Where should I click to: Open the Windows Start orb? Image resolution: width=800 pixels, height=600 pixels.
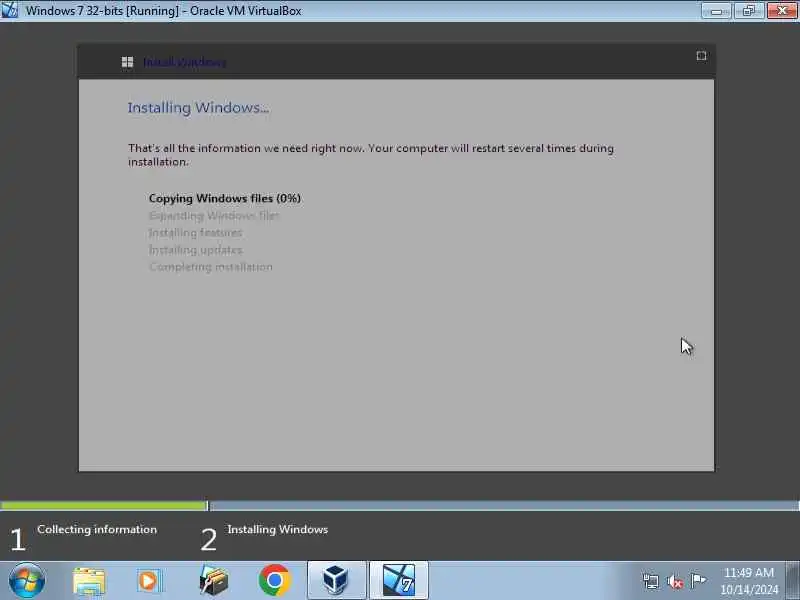27,581
